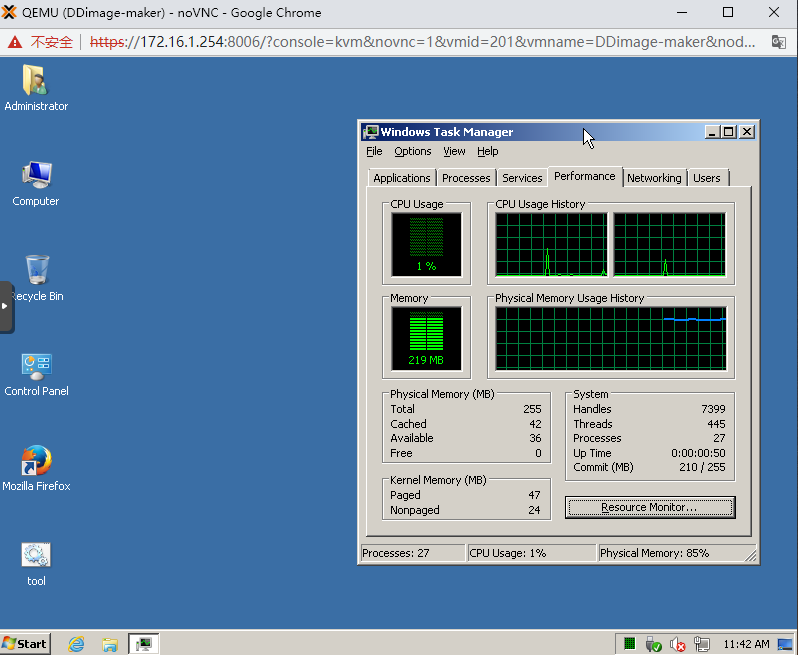Click the Available memory row

pyautogui.click(x=466, y=438)
